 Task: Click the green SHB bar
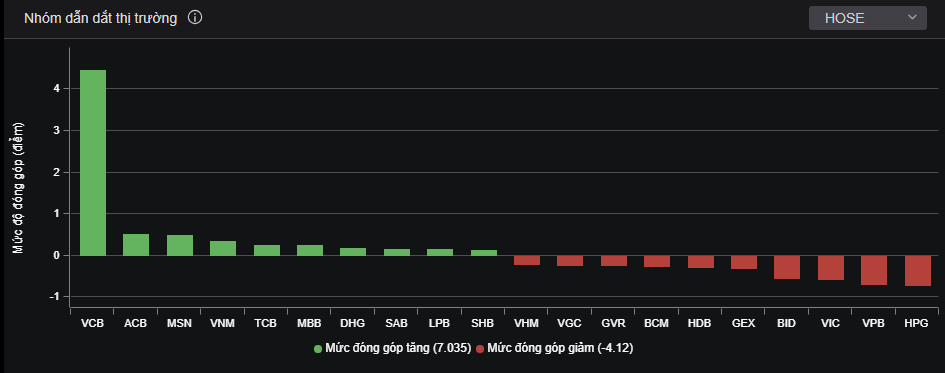[x=483, y=252]
